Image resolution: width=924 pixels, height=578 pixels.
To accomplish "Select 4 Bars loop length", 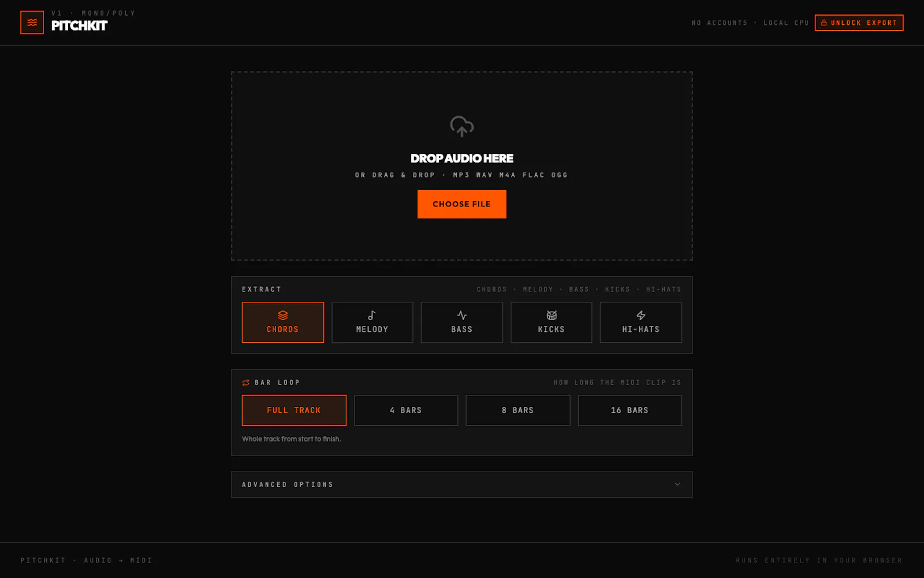I will 406,410.
